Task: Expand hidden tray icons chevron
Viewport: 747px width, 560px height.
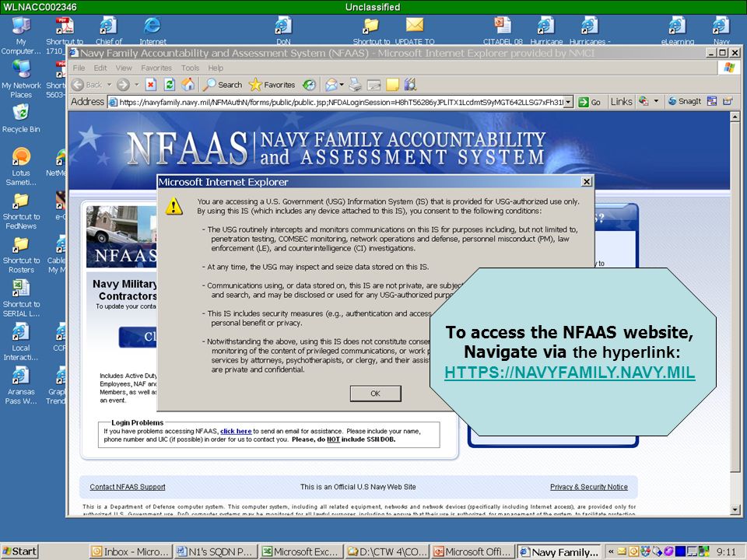Action: (610, 552)
